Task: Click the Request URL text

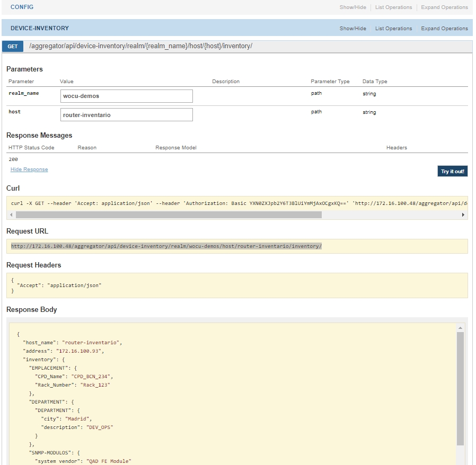Action: pyautogui.click(x=166, y=246)
